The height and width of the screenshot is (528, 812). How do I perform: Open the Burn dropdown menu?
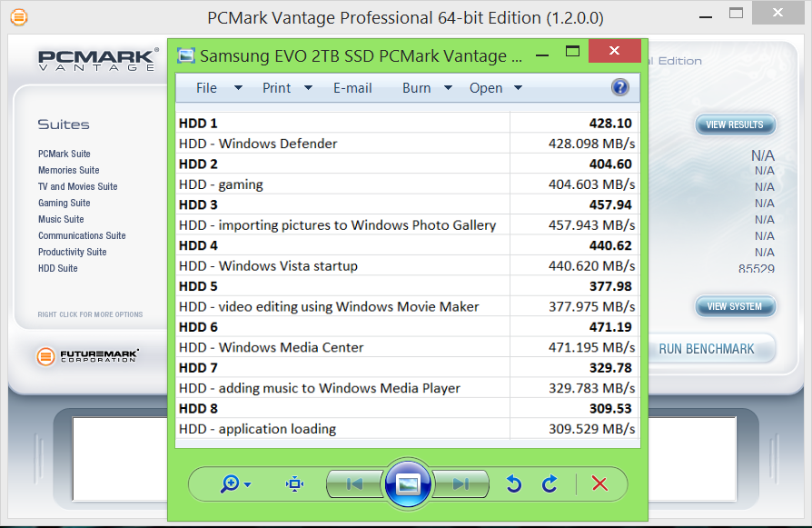point(427,88)
